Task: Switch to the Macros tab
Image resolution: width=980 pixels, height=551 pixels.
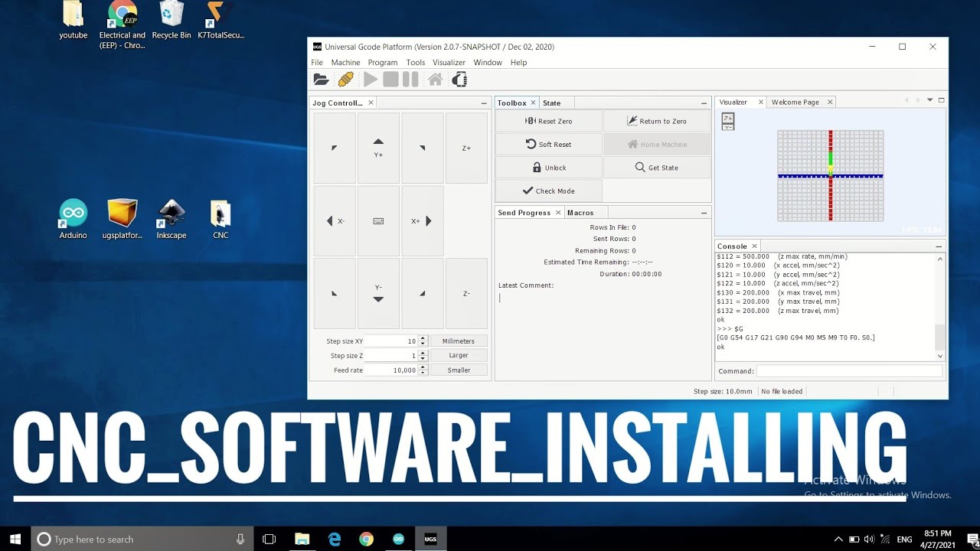Action: [580, 213]
